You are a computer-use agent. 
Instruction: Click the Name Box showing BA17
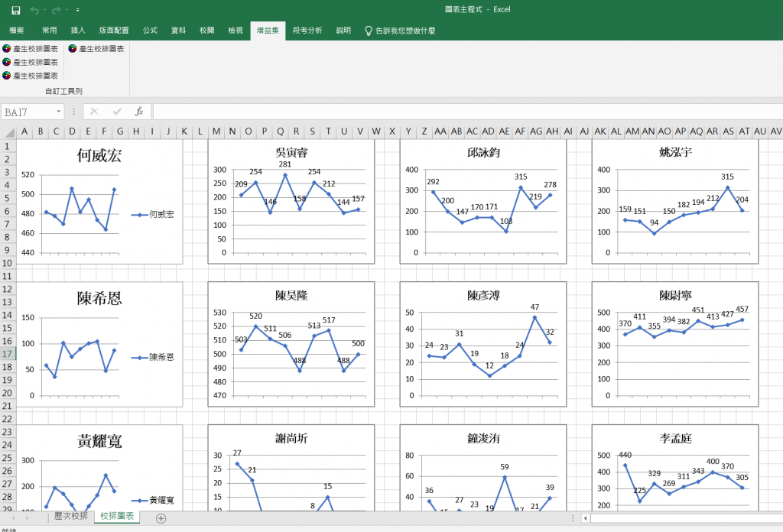pyautogui.click(x=28, y=112)
